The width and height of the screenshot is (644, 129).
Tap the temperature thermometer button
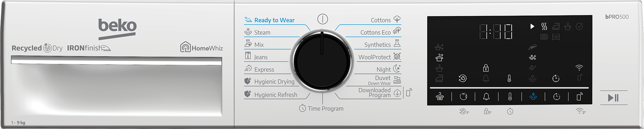(510, 97)
